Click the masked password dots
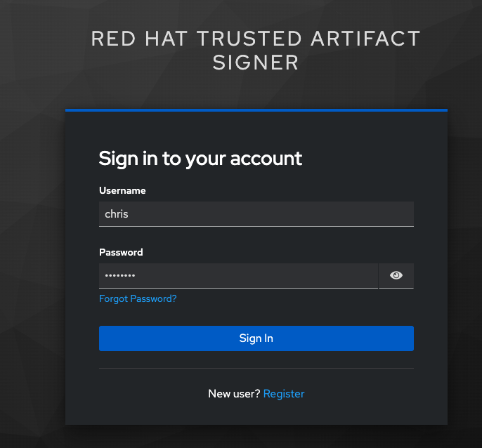 click(119, 276)
